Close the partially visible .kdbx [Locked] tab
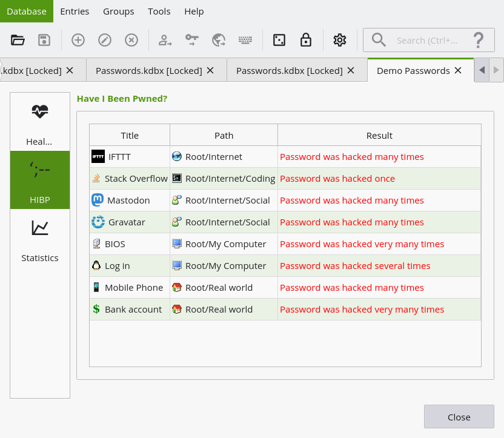 [x=70, y=70]
